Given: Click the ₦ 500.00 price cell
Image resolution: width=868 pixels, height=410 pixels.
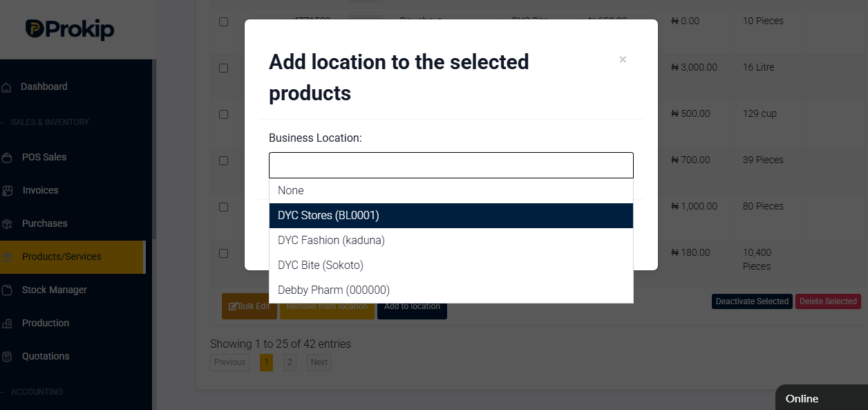Looking at the screenshot, I should 690,114.
